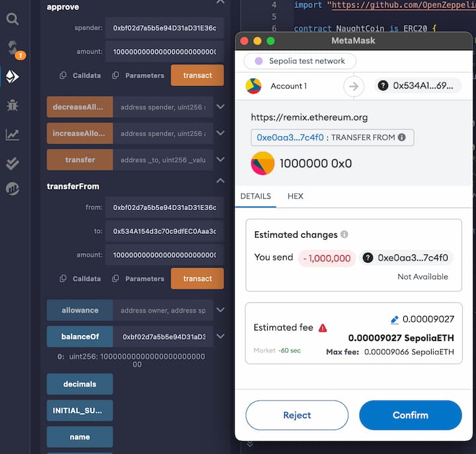Reject the MetaMask transaction

click(x=297, y=415)
